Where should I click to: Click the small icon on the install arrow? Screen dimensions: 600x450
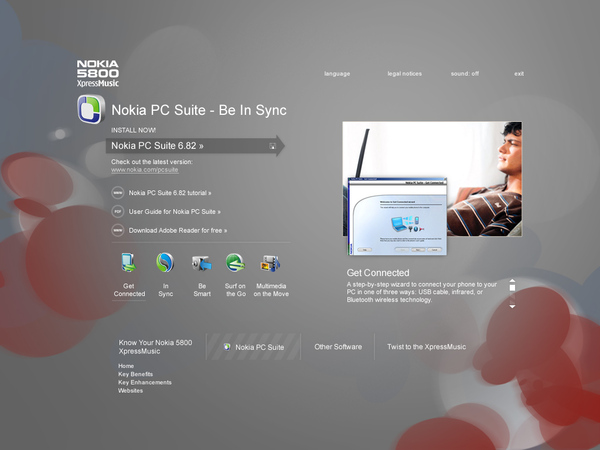click(272, 146)
